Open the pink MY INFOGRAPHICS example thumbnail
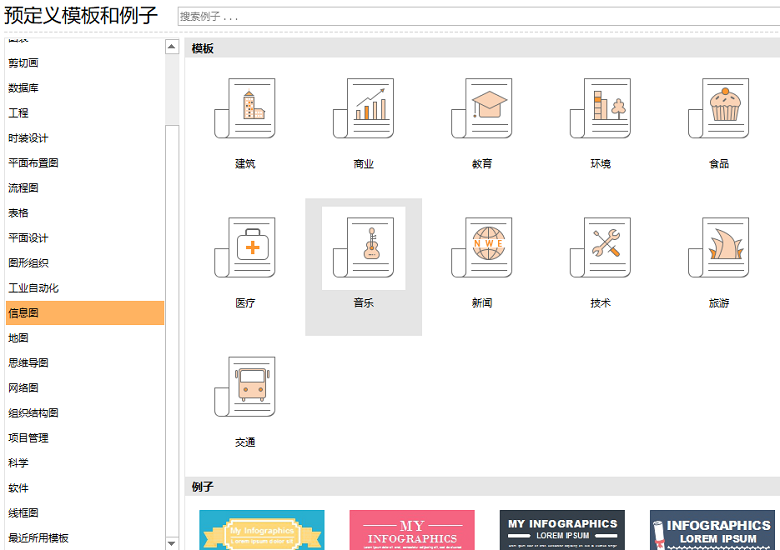780x550 pixels. coord(412,530)
